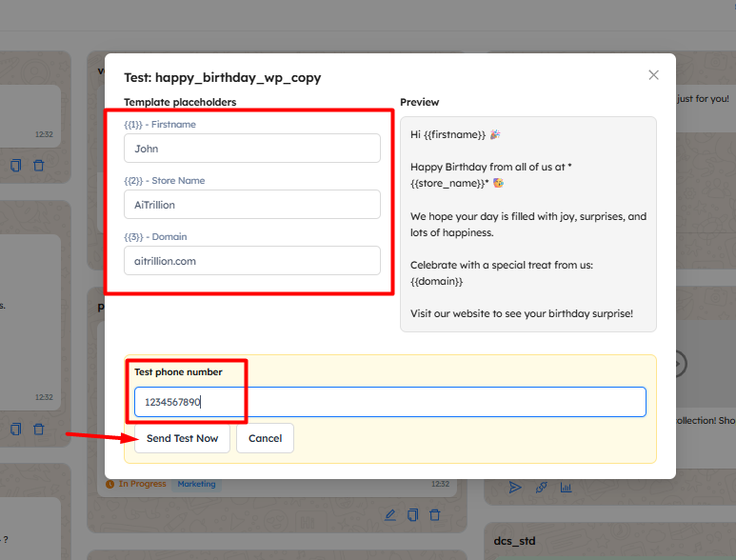The image size is (736, 560).
Task: Focus the Domain field showing aitrillion.com
Action: tap(251, 261)
